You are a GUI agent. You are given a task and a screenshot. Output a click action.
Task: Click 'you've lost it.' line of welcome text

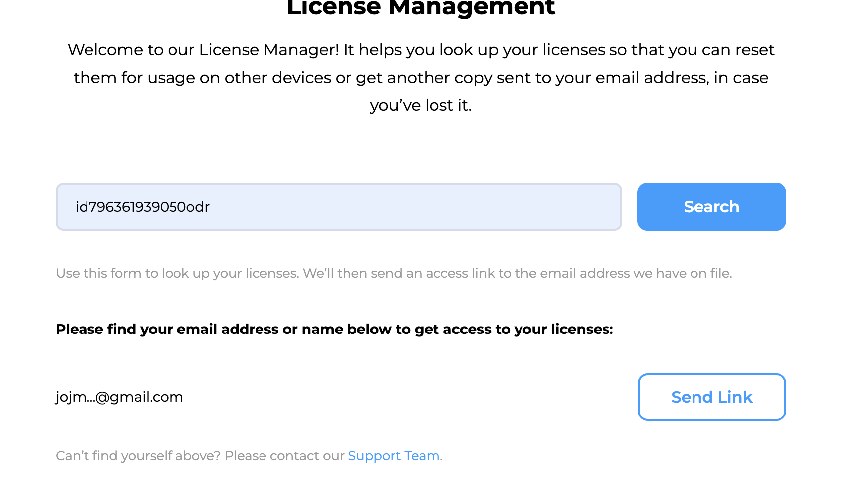pos(421,105)
